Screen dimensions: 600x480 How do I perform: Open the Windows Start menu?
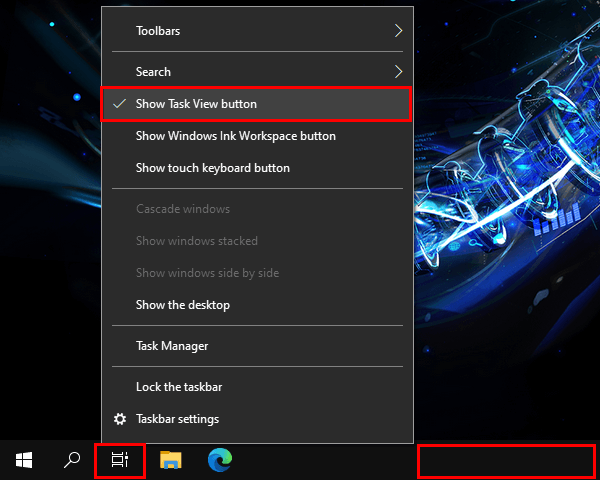[x=24, y=460]
